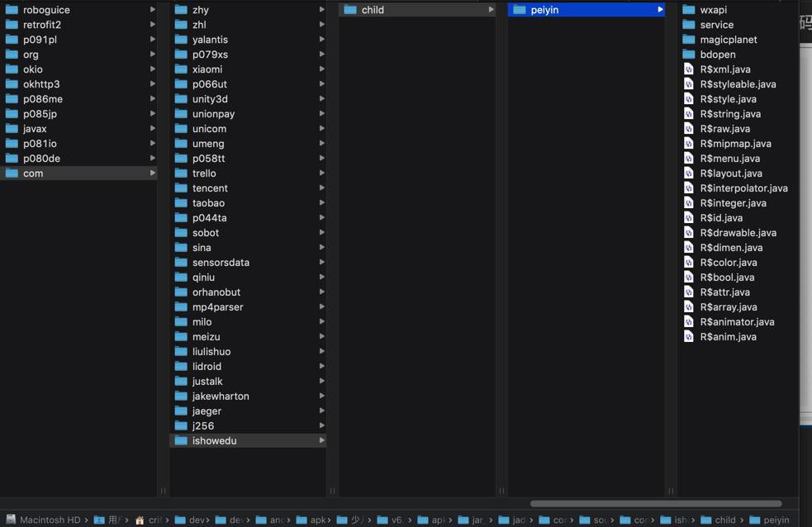The height and width of the screenshot is (527, 812).
Task: Click the wxapi folder icon
Action: tap(689, 10)
